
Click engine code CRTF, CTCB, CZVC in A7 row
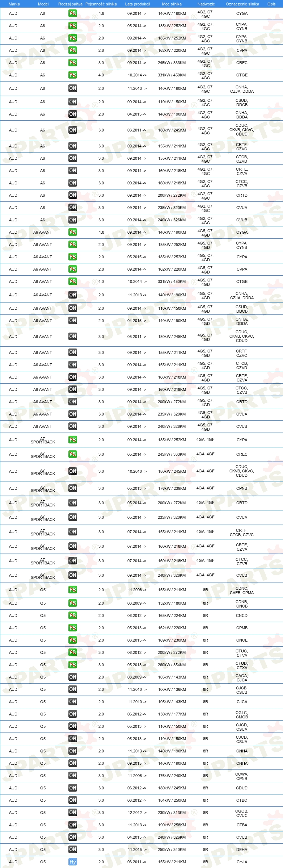[x=242, y=533]
